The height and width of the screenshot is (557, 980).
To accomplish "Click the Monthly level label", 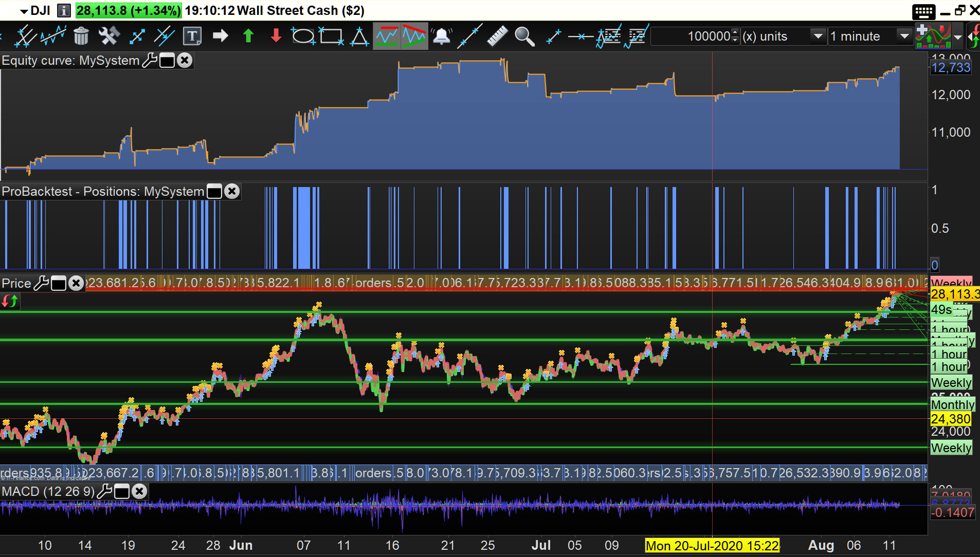I will tap(953, 405).
